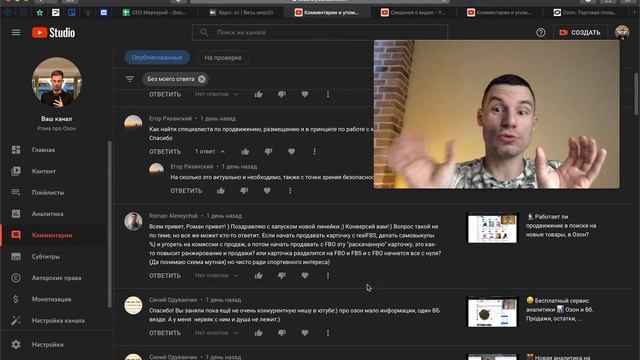Open video title 'Бесплатный сервис аналитики'
The height and width of the screenshot is (360, 640).
click(x=560, y=309)
